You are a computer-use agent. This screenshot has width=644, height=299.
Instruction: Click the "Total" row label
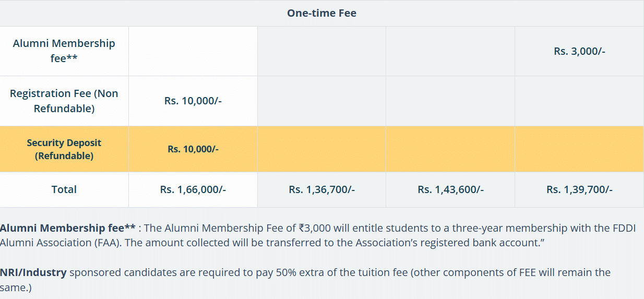click(64, 189)
